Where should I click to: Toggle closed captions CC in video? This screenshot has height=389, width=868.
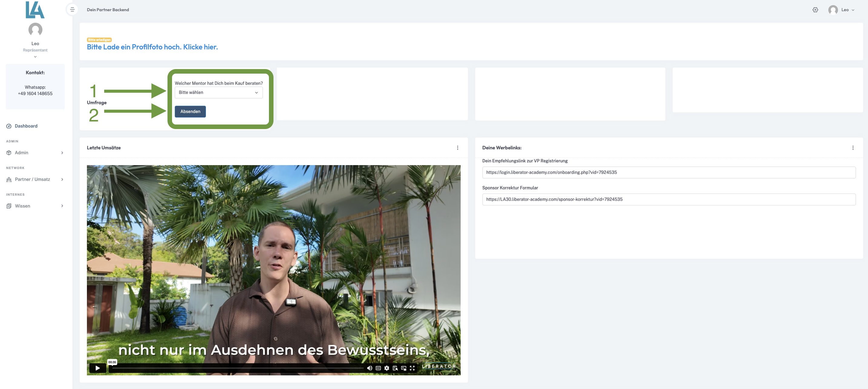378,368
